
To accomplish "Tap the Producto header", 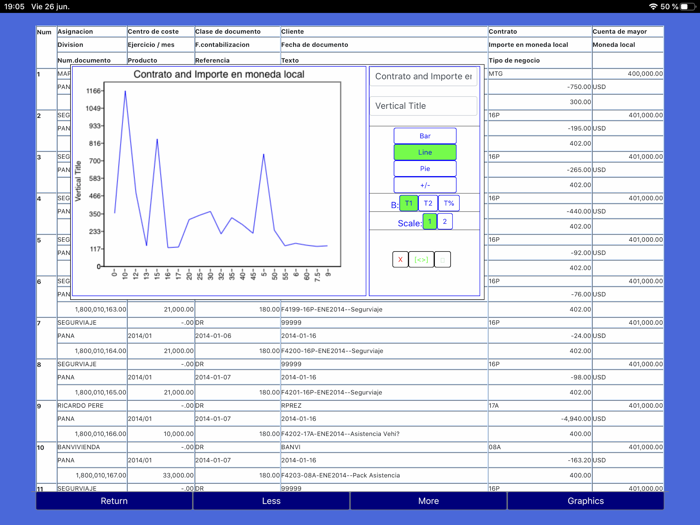I will click(x=161, y=60).
